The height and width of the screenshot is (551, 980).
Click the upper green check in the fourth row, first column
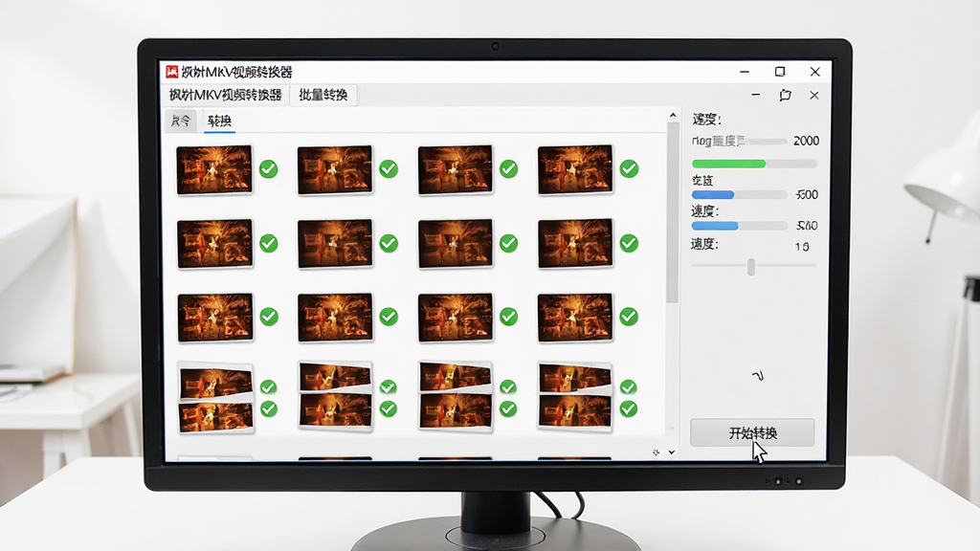(x=269, y=387)
